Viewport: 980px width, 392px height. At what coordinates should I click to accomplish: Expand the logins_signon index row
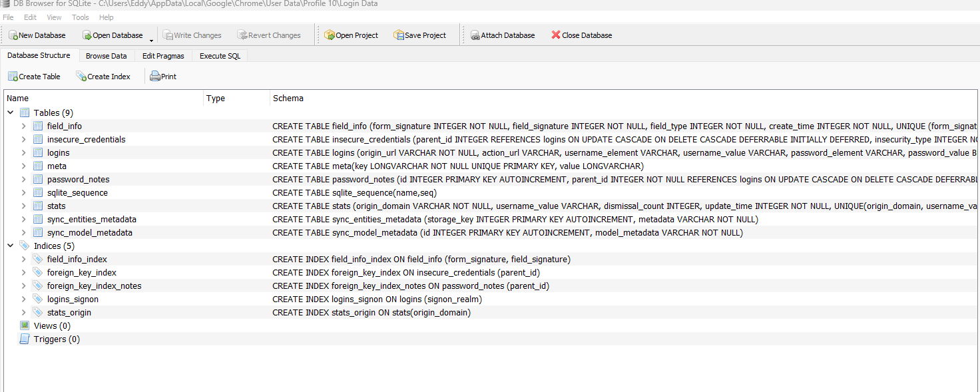[23, 299]
